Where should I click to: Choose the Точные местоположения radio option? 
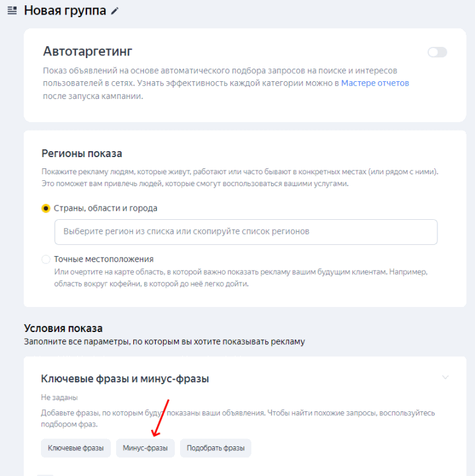[46, 259]
